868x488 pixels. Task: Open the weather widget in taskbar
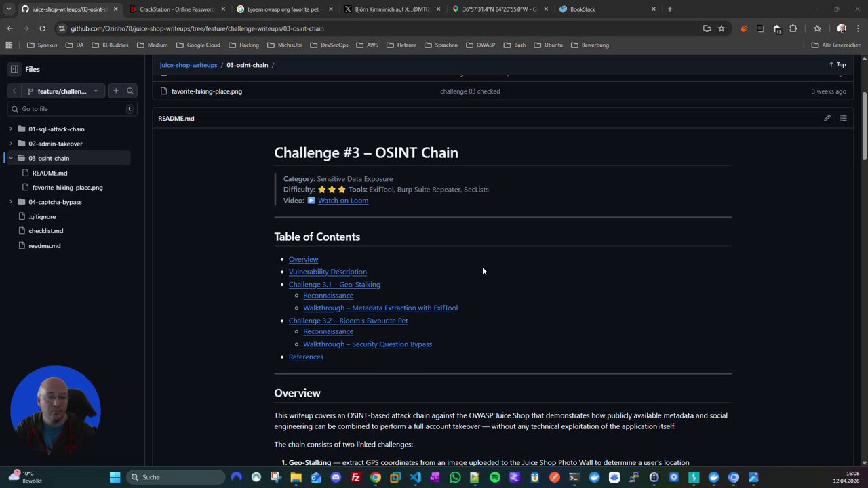click(x=26, y=476)
